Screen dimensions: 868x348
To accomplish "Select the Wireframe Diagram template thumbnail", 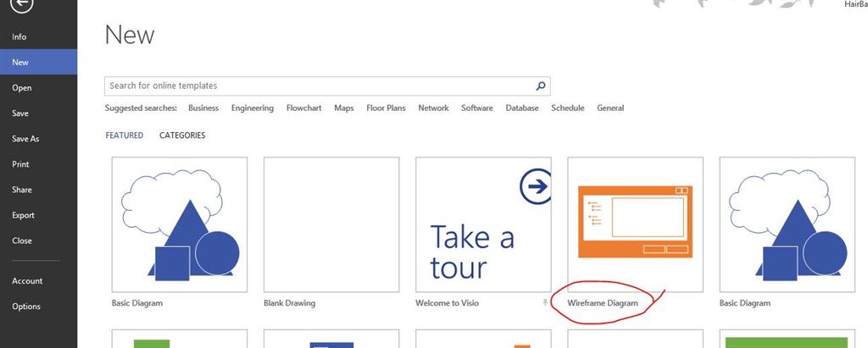I will 635,224.
